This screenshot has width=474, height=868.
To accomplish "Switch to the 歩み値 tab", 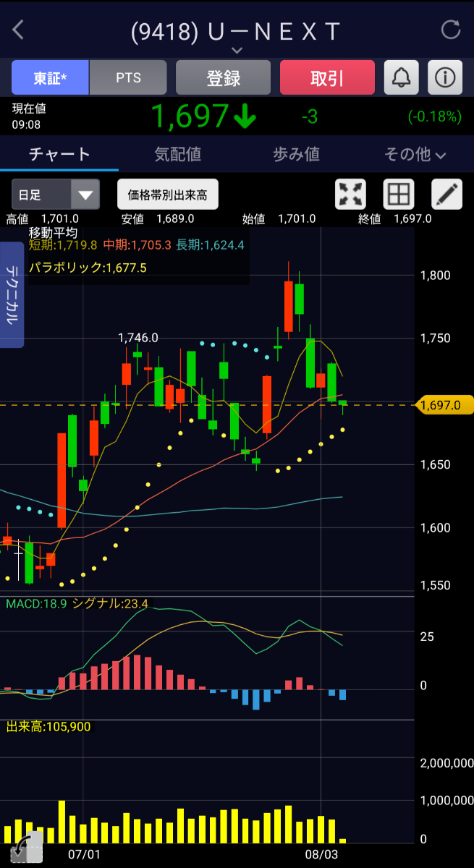I will pos(296,153).
